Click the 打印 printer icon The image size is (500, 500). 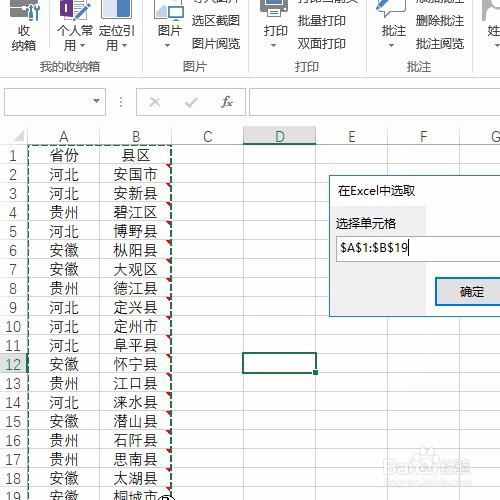pos(274,8)
